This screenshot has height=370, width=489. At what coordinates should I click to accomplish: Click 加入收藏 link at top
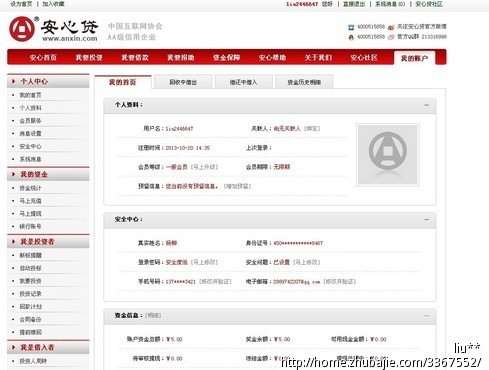[53, 4]
